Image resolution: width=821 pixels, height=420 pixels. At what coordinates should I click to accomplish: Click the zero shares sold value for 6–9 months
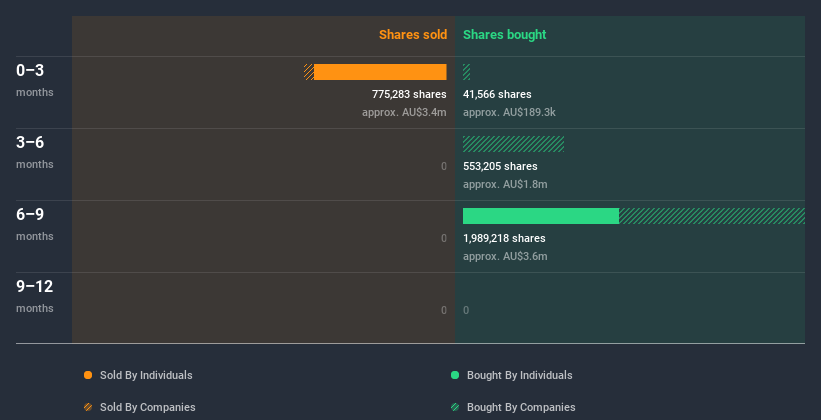pos(444,238)
